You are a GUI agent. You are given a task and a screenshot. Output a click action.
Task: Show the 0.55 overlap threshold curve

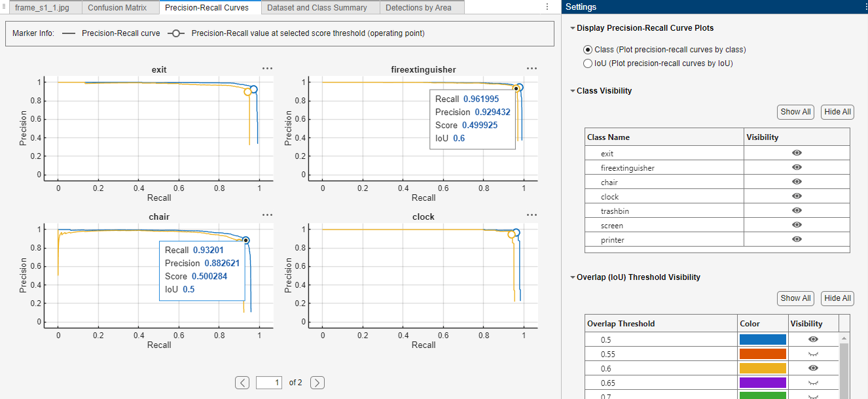[813, 353]
